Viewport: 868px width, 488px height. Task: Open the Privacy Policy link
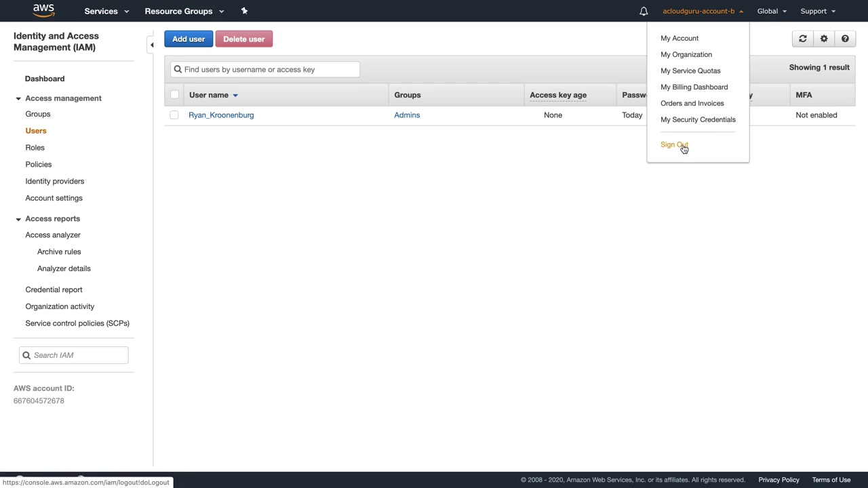coord(778,480)
